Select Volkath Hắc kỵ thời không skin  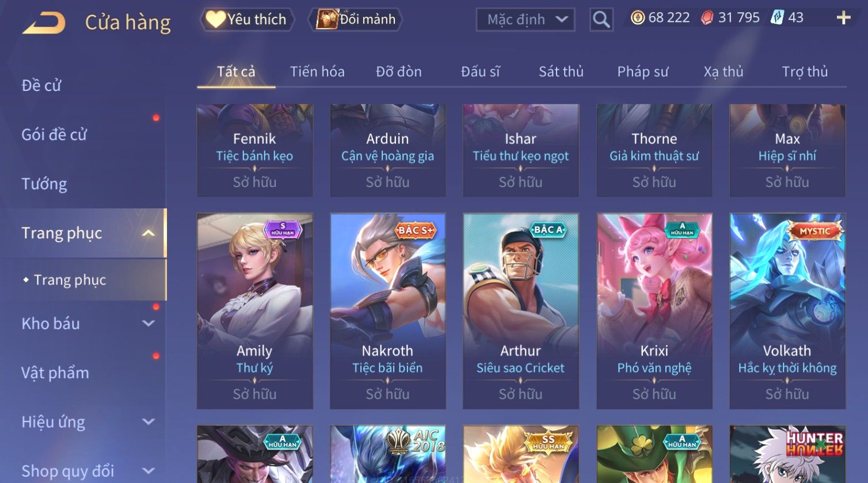(x=787, y=311)
